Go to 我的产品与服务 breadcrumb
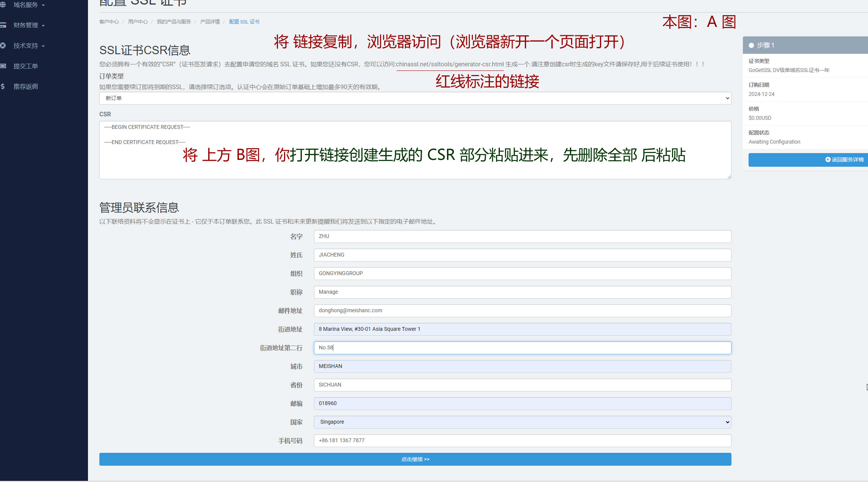 174,22
